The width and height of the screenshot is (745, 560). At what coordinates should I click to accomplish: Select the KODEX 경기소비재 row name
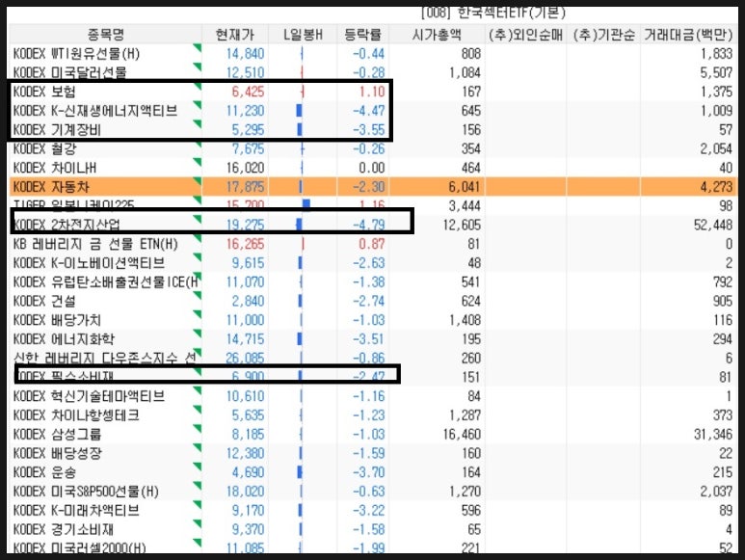pos(64,529)
